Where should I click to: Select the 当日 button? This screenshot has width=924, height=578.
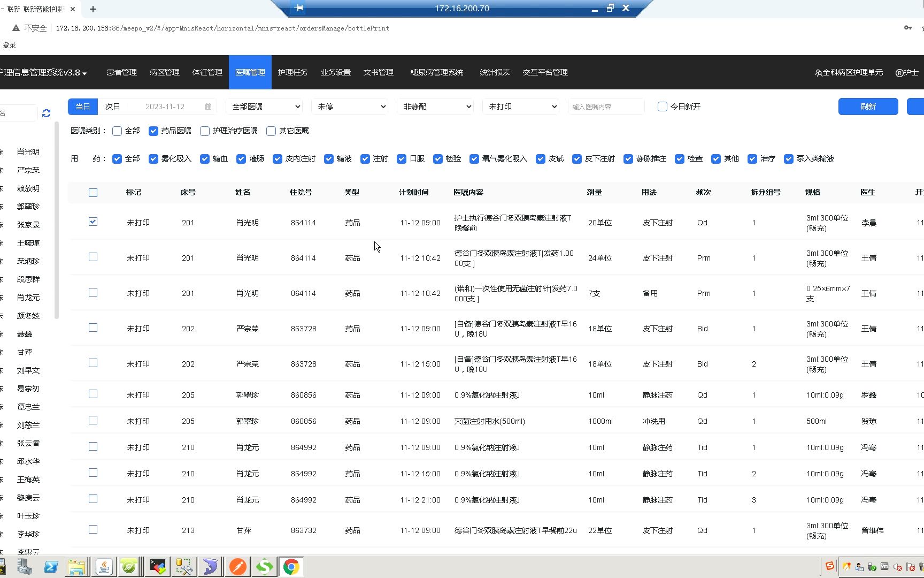(x=83, y=107)
